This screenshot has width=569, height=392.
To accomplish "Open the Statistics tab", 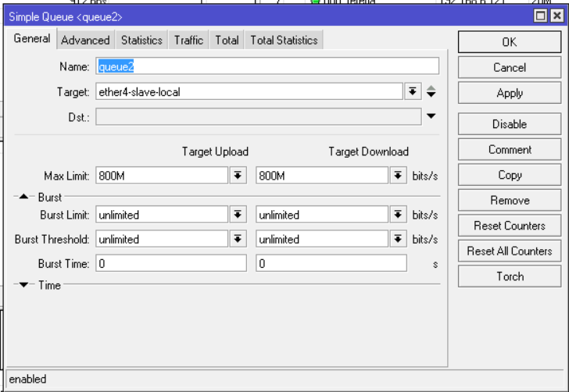I will click(x=141, y=40).
